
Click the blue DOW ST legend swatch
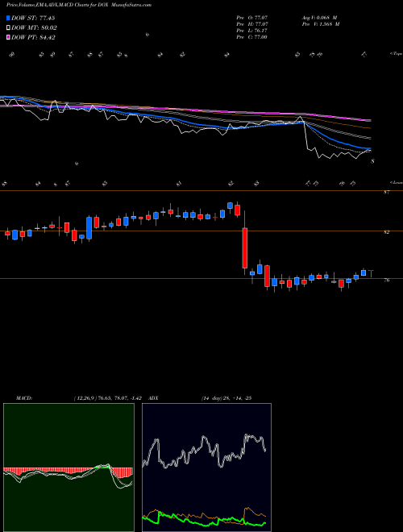(x=8, y=18)
